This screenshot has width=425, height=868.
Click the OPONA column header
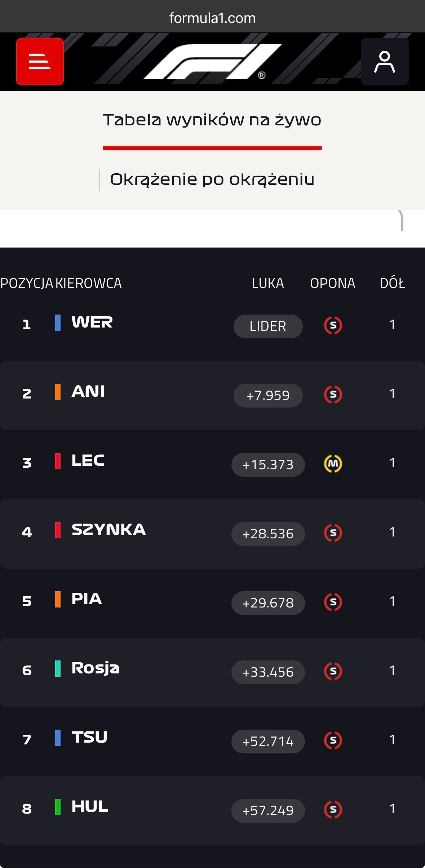[x=332, y=284]
